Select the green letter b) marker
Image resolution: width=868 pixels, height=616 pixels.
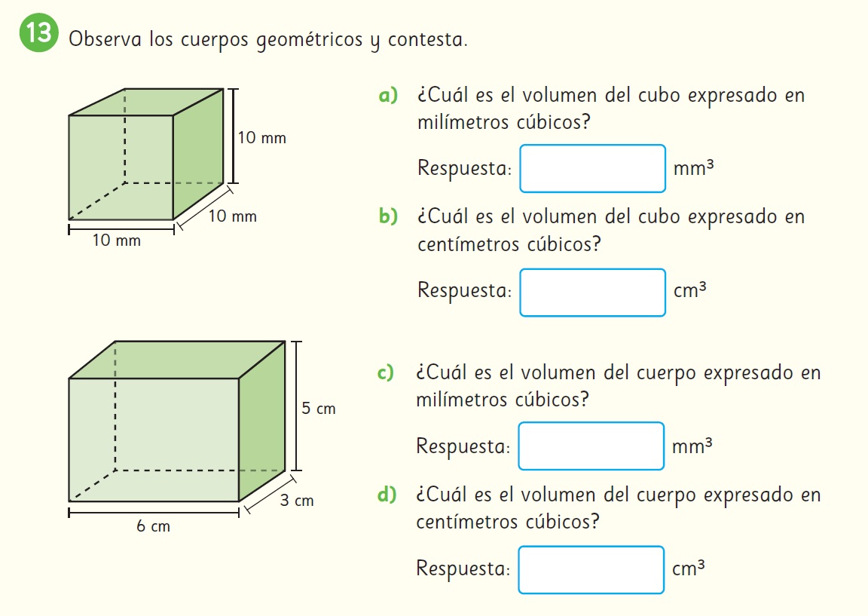click(x=388, y=217)
